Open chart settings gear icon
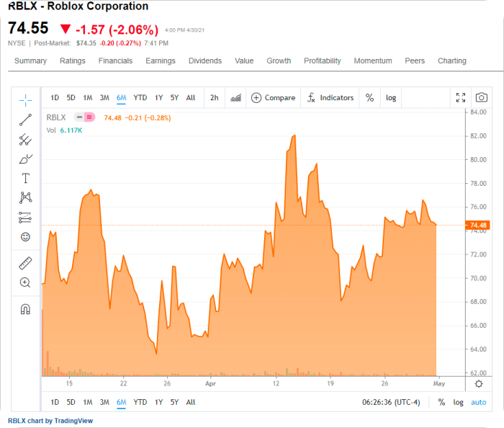504x428 pixels. point(479,383)
